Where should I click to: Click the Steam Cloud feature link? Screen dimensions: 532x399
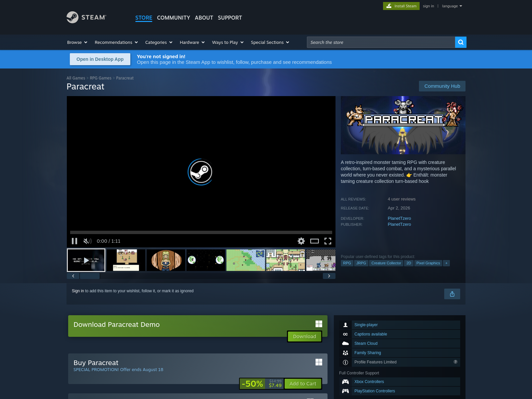[366, 343]
